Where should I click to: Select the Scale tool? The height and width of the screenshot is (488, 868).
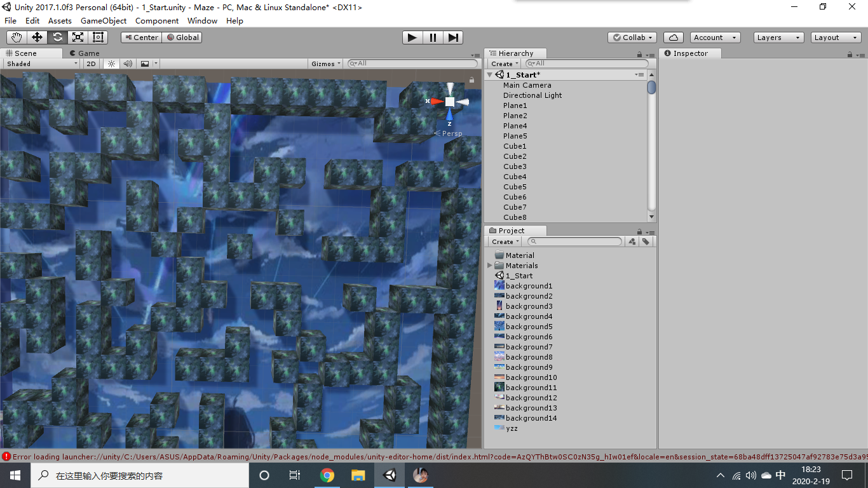pyautogui.click(x=77, y=37)
